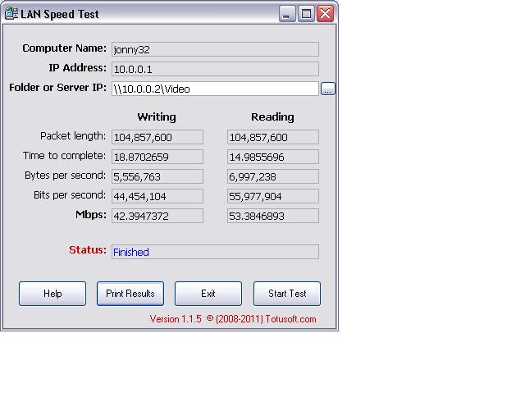Select the Writing Packet length value
525x420 pixels.
pos(157,137)
